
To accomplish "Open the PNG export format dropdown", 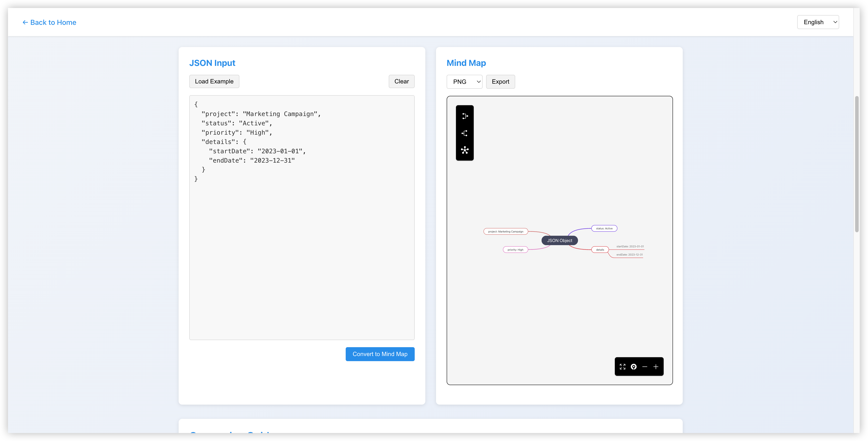I will pos(464,82).
